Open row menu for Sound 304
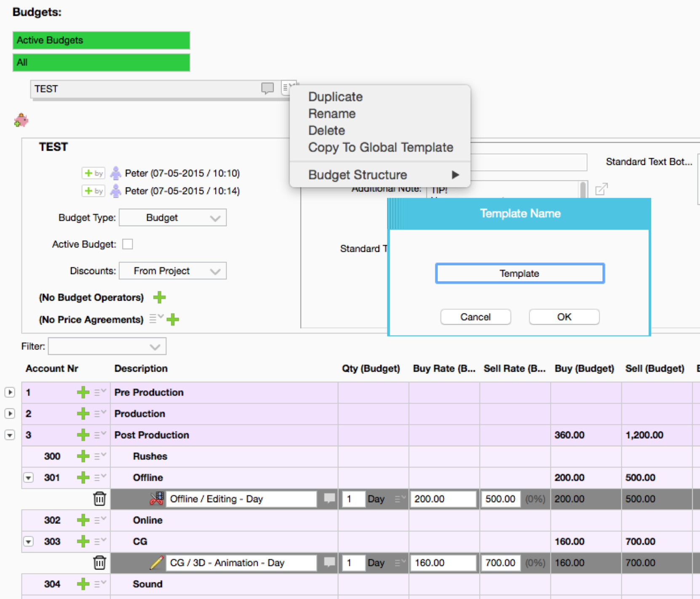 click(100, 584)
